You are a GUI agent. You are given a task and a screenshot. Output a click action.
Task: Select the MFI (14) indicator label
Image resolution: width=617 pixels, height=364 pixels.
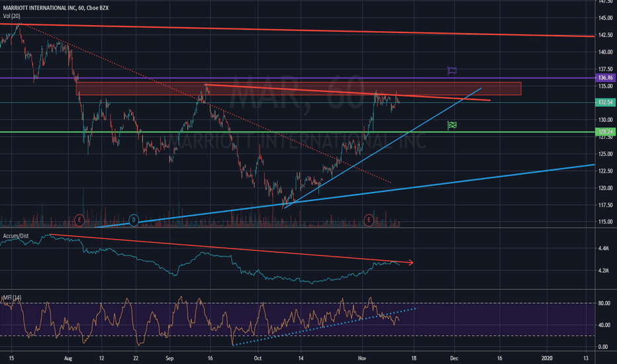coord(12,297)
